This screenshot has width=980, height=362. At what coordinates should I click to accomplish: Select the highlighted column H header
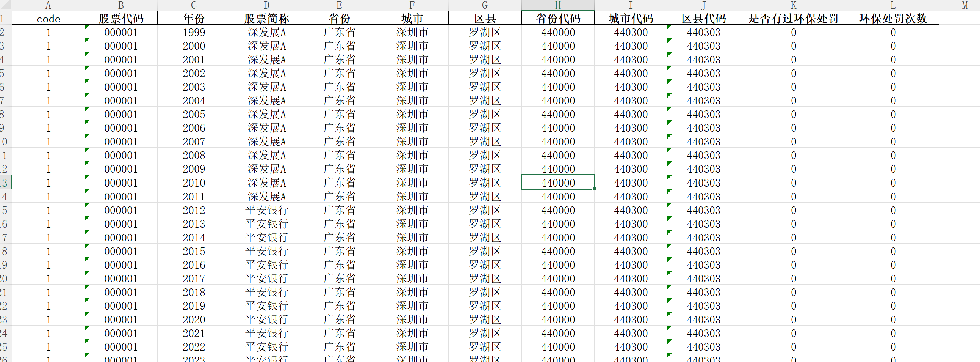(x=558, y=5)
